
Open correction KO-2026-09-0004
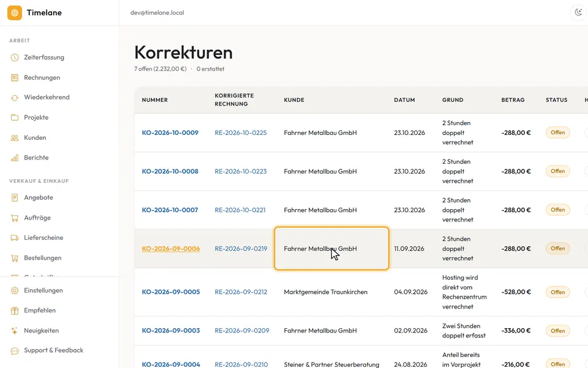click(x=171, y=364)
